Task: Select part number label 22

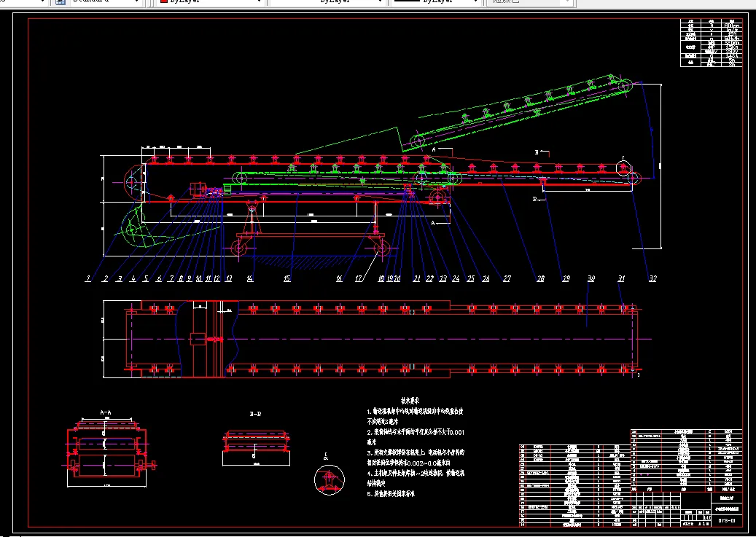Action: [429, 278]
